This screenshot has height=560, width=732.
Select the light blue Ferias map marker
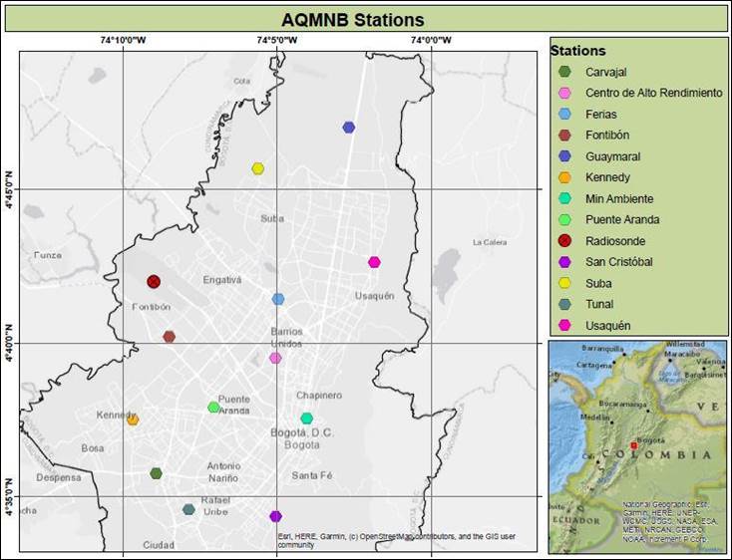278,299
